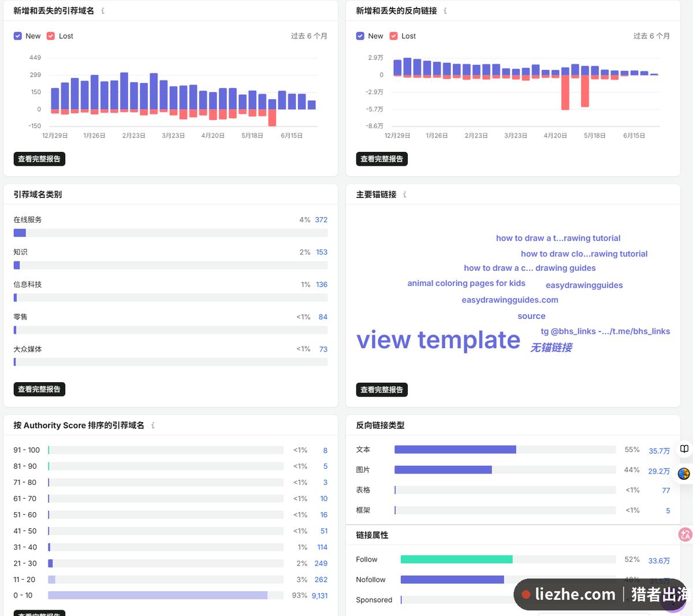Click the pink translate floating icon
The image size is (693, 616).
[x=685, y=535]
